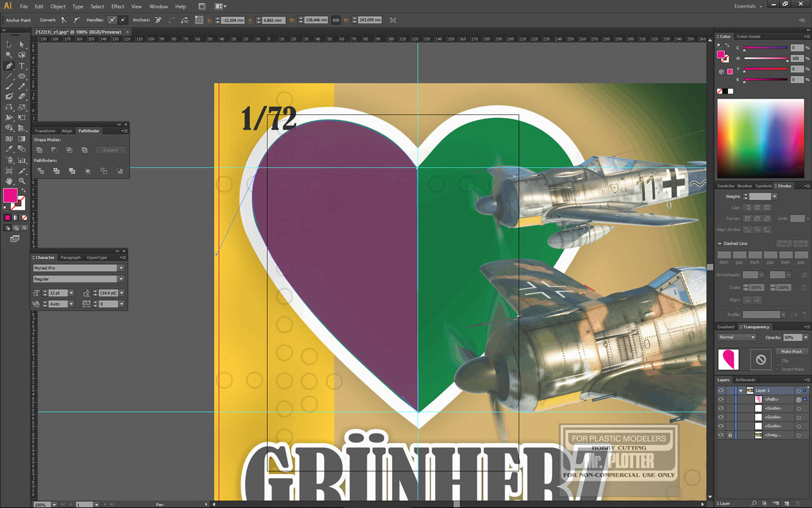Select the Rotate tool
The image size is (812, 508).
tap(9, 107)
